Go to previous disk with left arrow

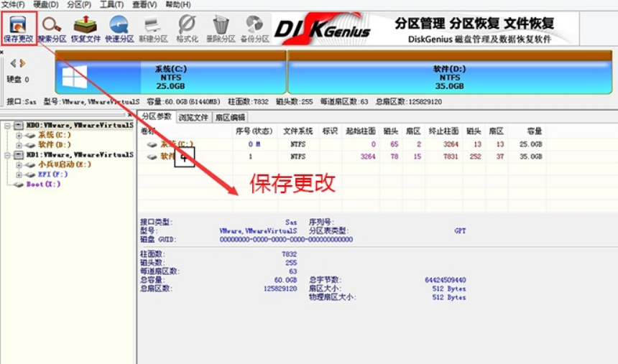tap(14, 63)
